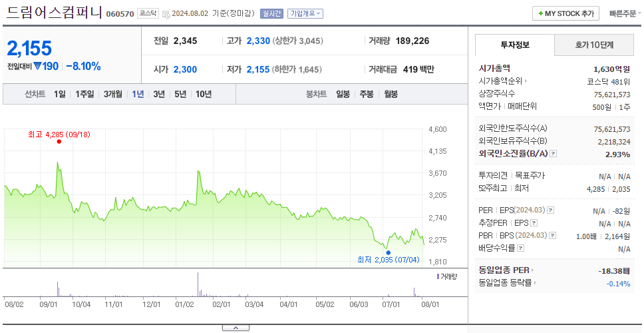This screenshot has width=644, height=333.
Task: Open the 동일업종 등락률 link
Action: coord(505,283)
